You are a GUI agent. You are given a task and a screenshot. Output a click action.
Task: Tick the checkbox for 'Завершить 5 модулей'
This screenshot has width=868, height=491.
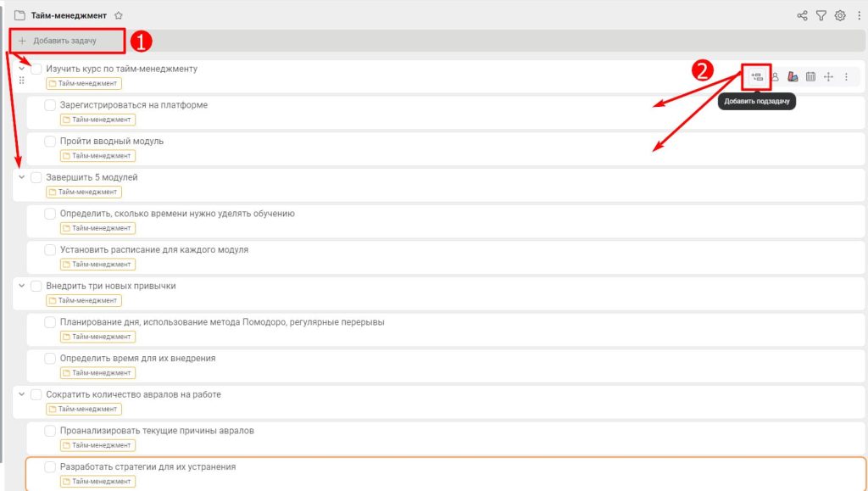click(x=36, y=177)
